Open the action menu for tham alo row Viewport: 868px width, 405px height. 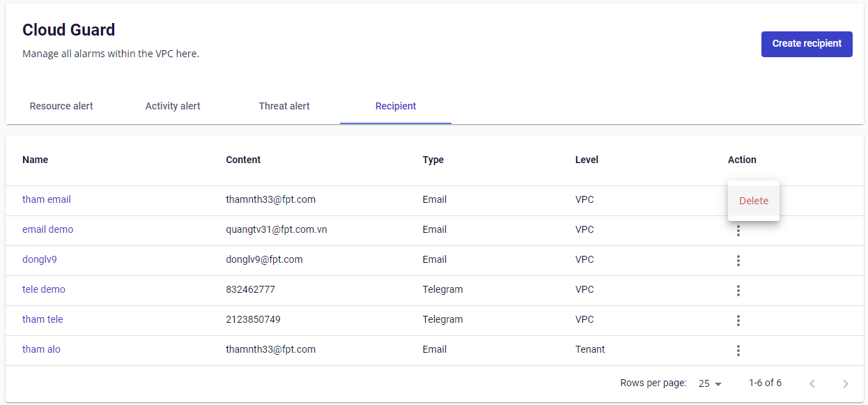(x=738, y=350)
